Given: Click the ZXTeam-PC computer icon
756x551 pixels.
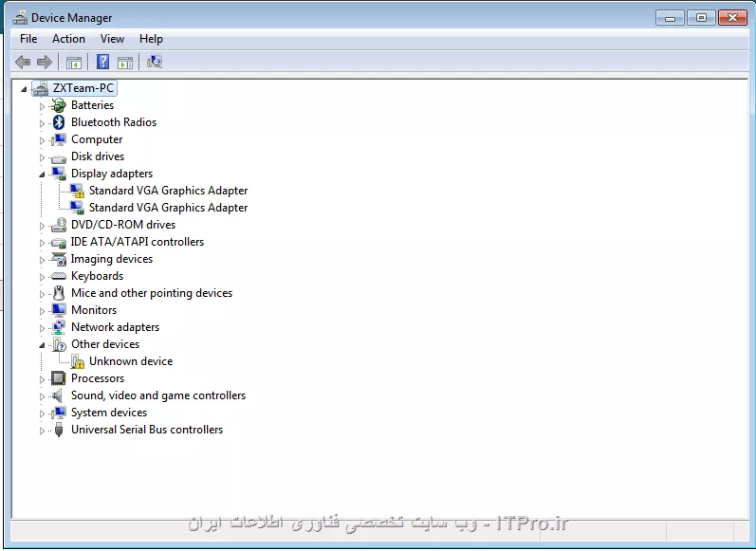Looking at the screenshot, I should 41,88.
